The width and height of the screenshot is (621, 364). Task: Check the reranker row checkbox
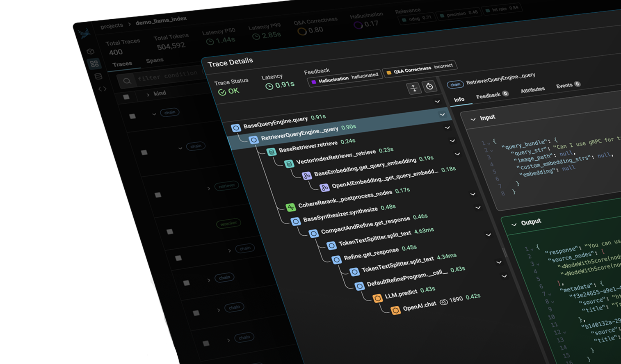170,232
